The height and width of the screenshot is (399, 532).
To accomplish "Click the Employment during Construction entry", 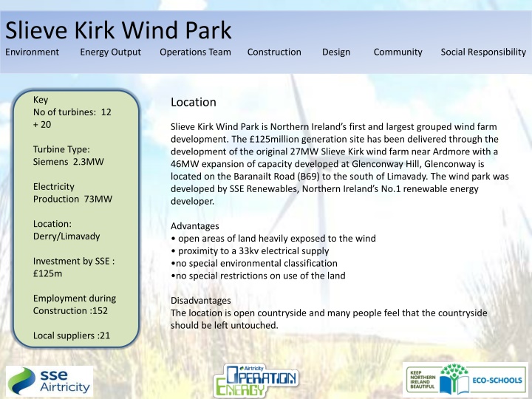I will pos(75,304).
